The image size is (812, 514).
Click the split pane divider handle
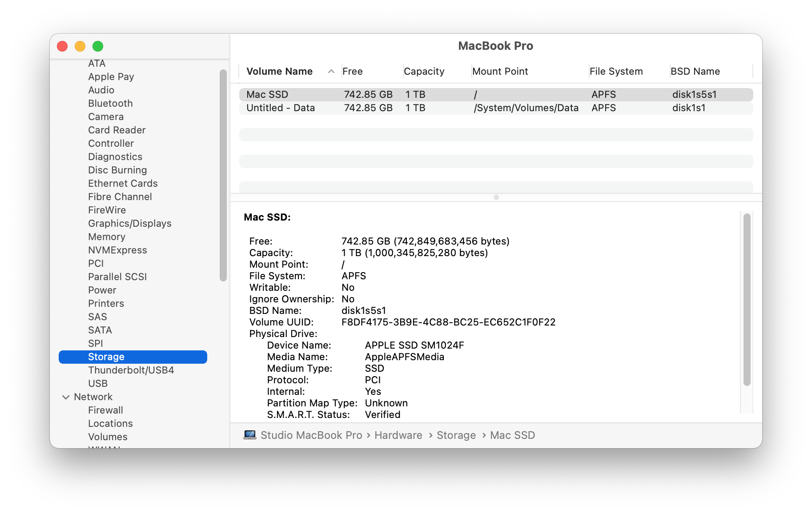click(496, 197)
